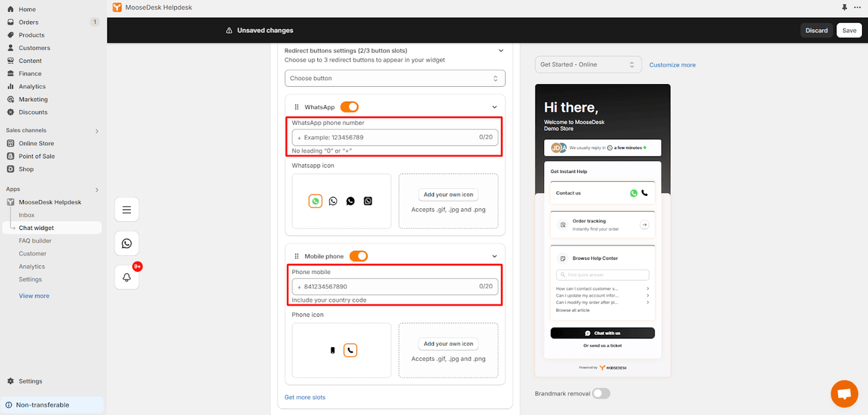Open the hamburger menu floating button
This screenshot has height=415, width=868.
(x=127, y=210)
